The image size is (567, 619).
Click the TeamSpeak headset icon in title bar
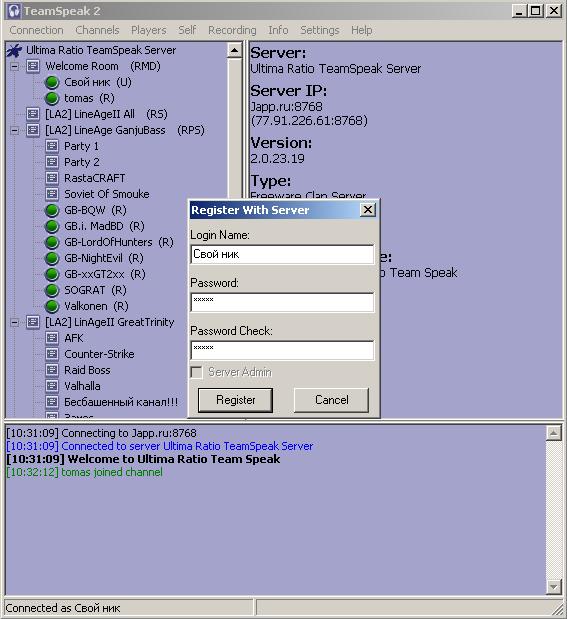[13, 11]
